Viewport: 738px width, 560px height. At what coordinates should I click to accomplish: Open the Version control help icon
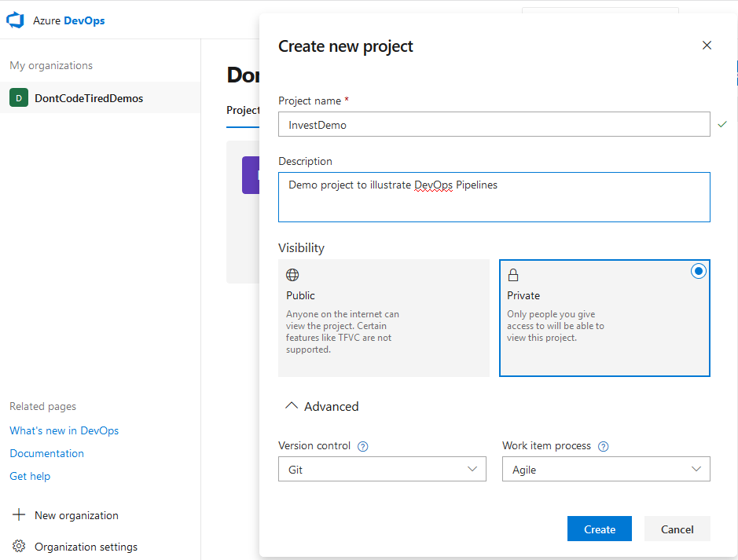[x=362, y=445]
